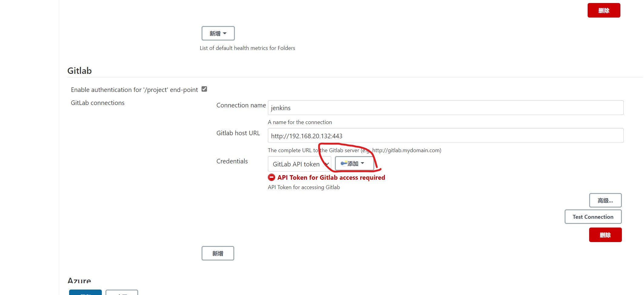
Task: Click the blue save button at bottom
Action: tap(85, 293)
